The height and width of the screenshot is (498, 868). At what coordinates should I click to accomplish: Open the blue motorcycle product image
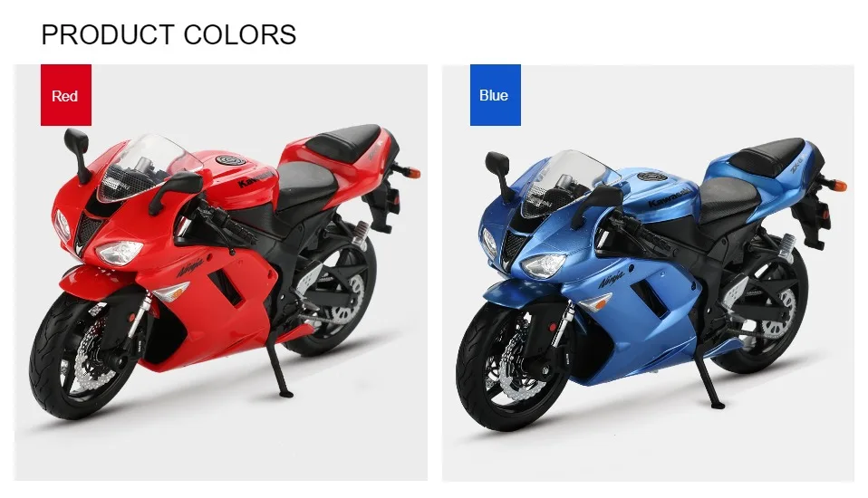click(x=648, y=273)
